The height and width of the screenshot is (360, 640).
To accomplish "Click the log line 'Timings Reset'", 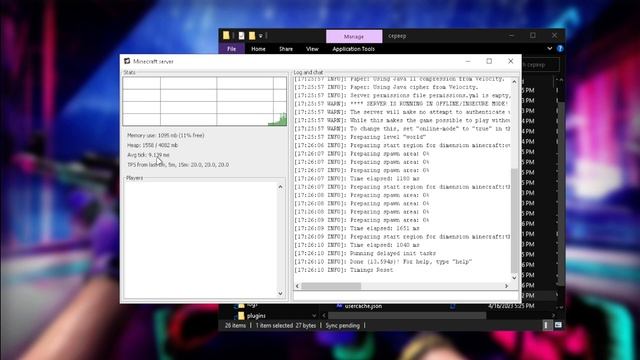I will (x=344, y=270).
